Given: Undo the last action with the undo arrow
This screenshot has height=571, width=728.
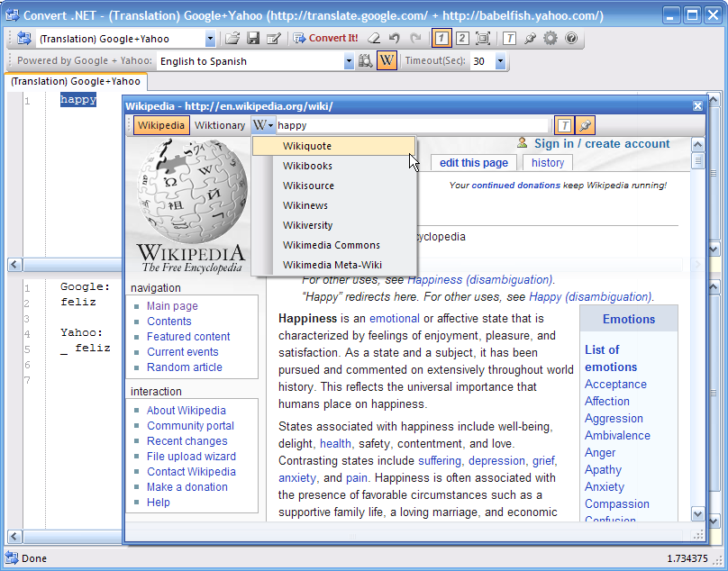Looking at the screenshot, I should [394, 39].
